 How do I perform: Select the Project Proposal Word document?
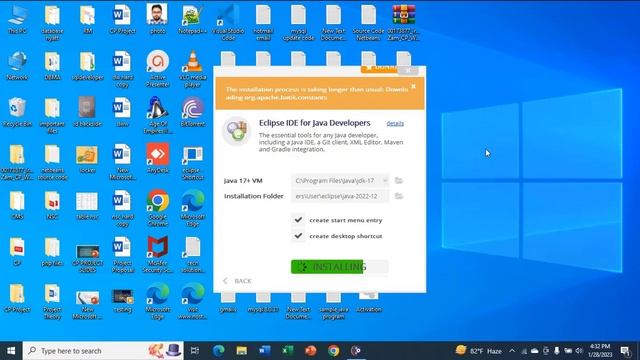click(122, 255)
